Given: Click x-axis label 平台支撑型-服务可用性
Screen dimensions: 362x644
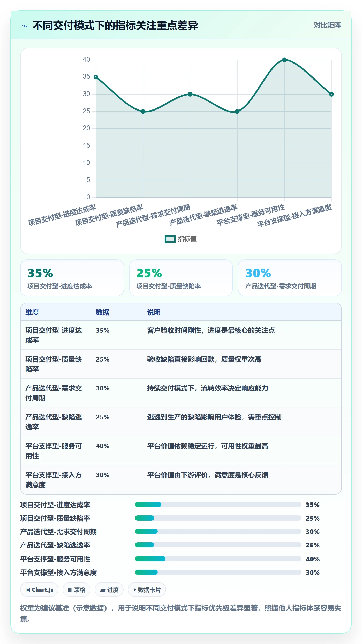Looking at the screenshot, I should pyautogui.click(x=251, y=215).
